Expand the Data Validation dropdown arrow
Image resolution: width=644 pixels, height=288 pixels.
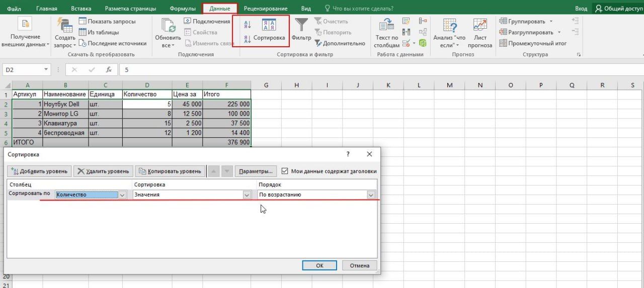point(414,43)
